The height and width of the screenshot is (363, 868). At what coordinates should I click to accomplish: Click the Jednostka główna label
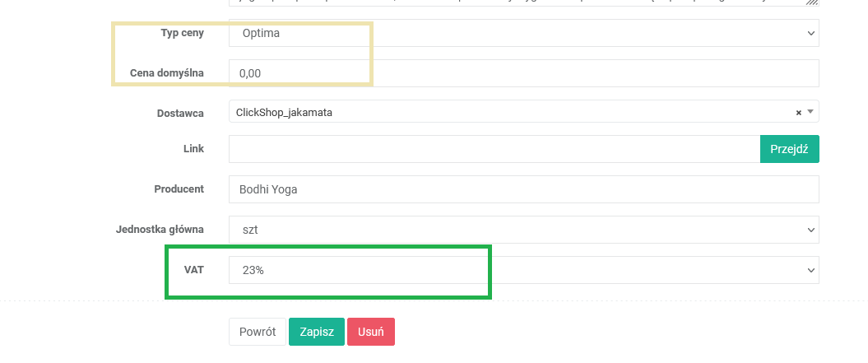pyautogui.click(x=160, y=229)
